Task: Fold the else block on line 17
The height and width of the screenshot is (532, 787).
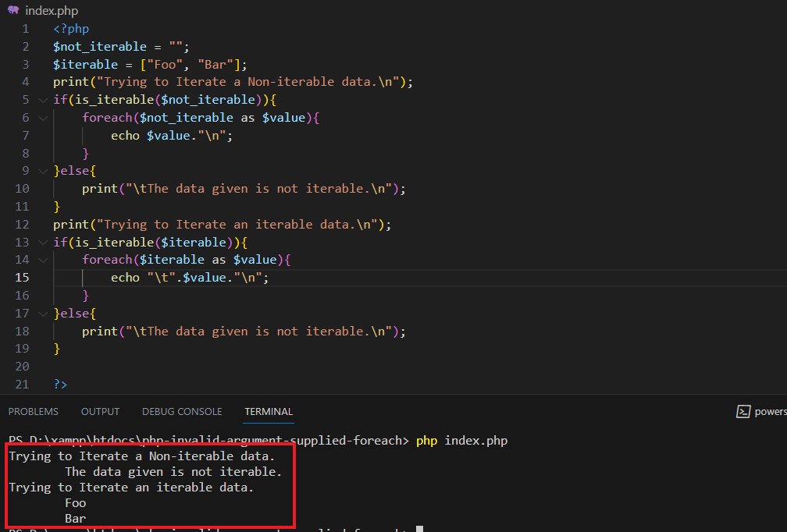Action: click(42, 313)
